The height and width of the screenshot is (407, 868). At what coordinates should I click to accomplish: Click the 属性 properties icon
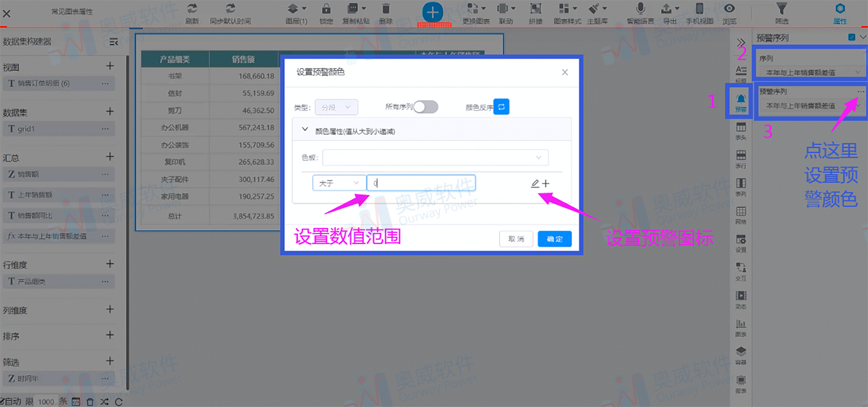pyautogui.click(x=841, y=9)
